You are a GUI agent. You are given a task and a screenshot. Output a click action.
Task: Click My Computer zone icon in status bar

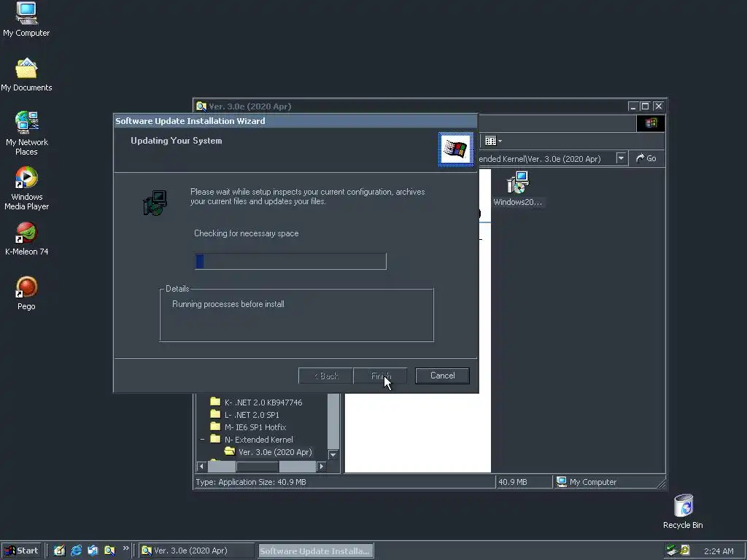(562, 482)
